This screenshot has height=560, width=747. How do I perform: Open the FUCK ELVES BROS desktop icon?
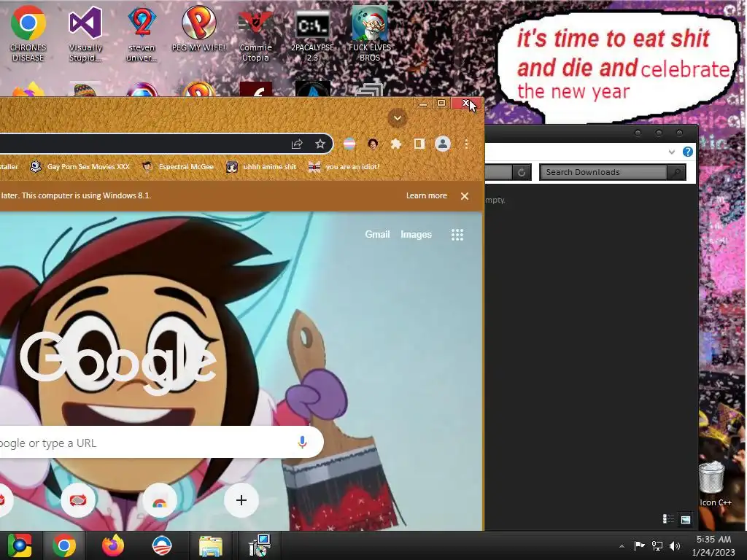click(370, 34)
